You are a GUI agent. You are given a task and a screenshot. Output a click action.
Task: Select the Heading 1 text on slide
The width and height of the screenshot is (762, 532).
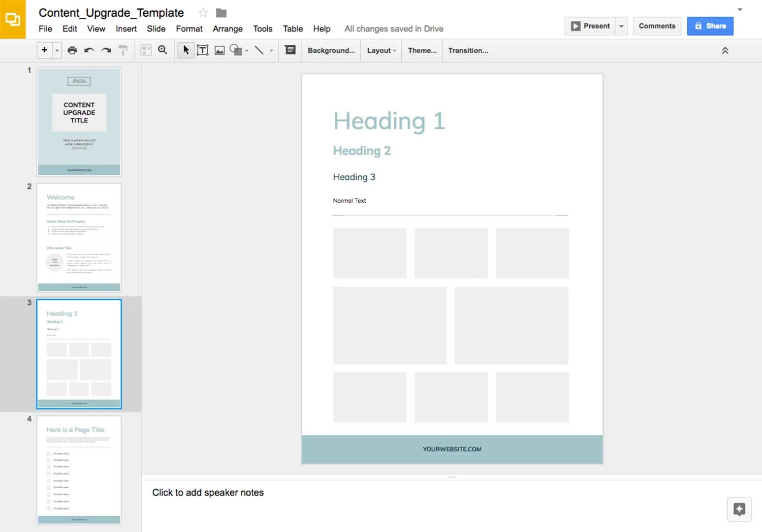click(x=389, y=121)
